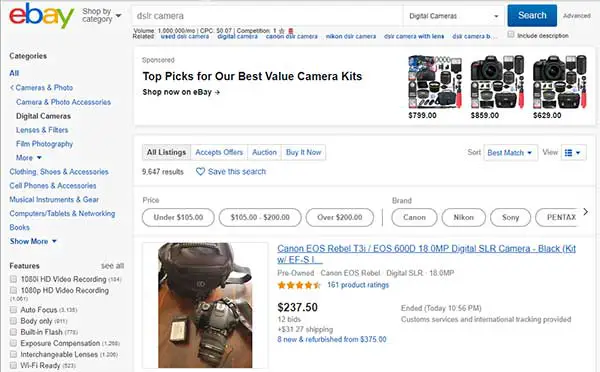Open the list view icon selector
600x372 pixels.
573,153
